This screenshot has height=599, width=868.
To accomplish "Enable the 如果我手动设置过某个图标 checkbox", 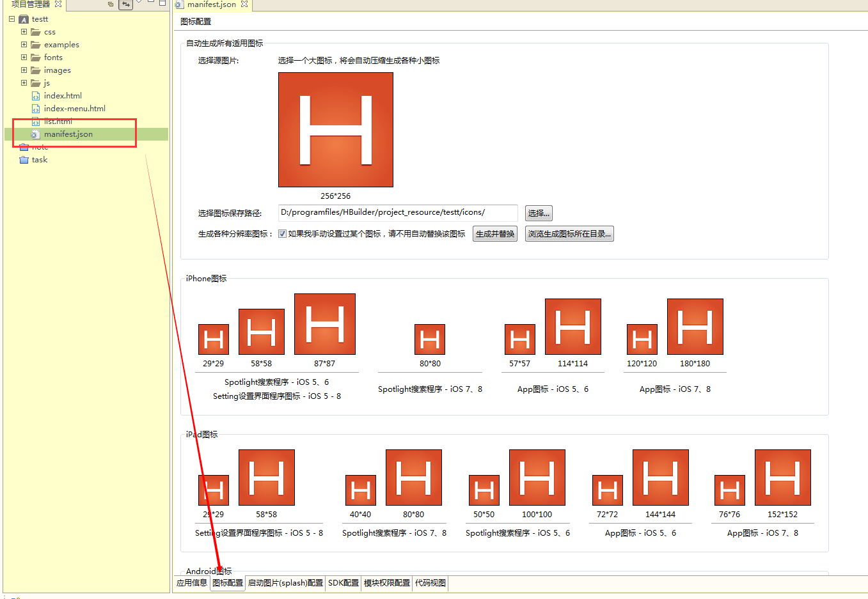I will coord(282,233).
